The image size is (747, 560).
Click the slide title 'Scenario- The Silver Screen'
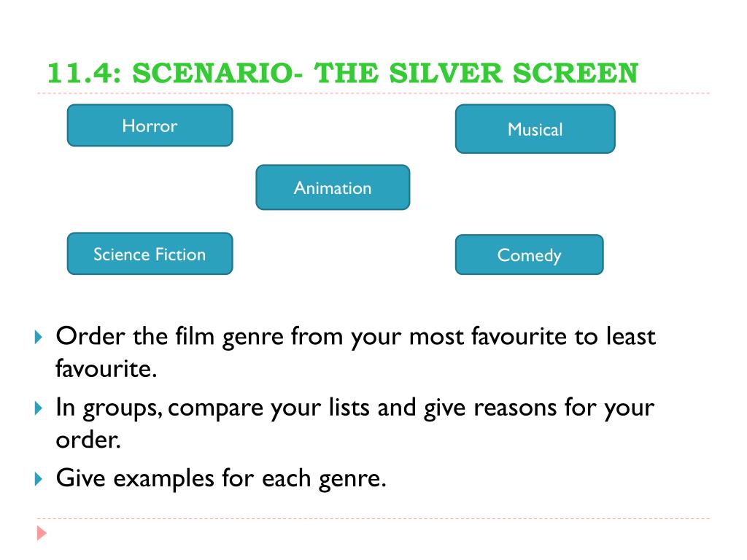pos(385,73)
